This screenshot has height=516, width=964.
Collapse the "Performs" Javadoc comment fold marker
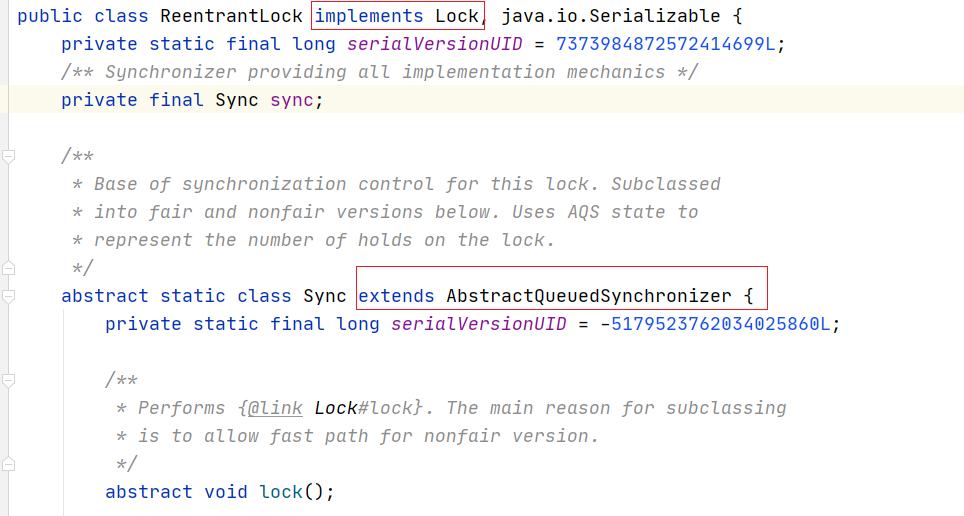point(9,380)
